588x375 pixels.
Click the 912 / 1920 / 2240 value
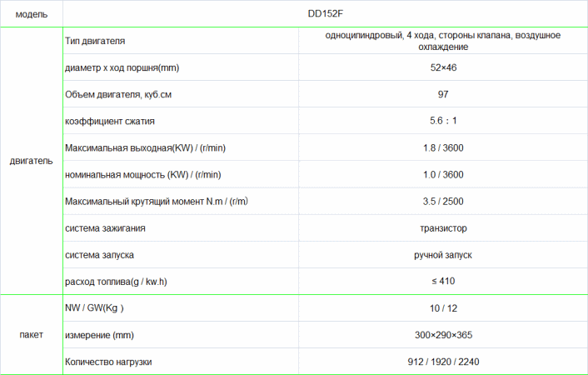(443, 362)
